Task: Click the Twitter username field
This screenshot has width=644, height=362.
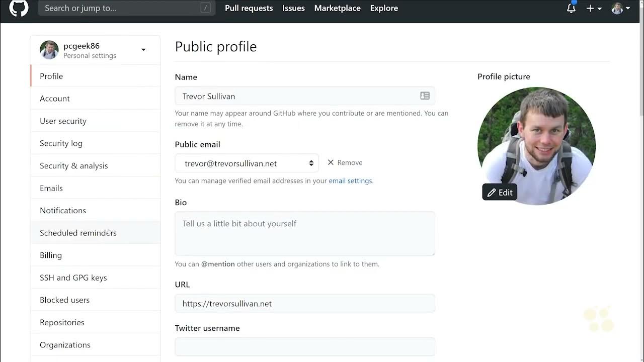Action: click(x=304, y=347)
